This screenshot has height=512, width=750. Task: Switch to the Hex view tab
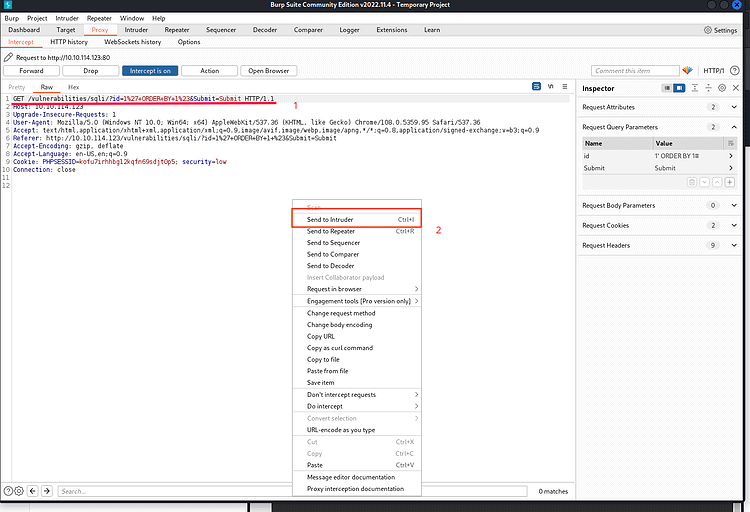73,87
